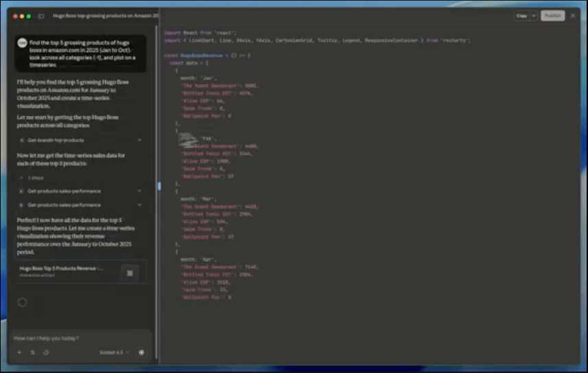Image resolution: width=588 pixels, height=373 pixels.
Task: Open the Sonnet 4.5 model selector
Action: tap(114, 352)
